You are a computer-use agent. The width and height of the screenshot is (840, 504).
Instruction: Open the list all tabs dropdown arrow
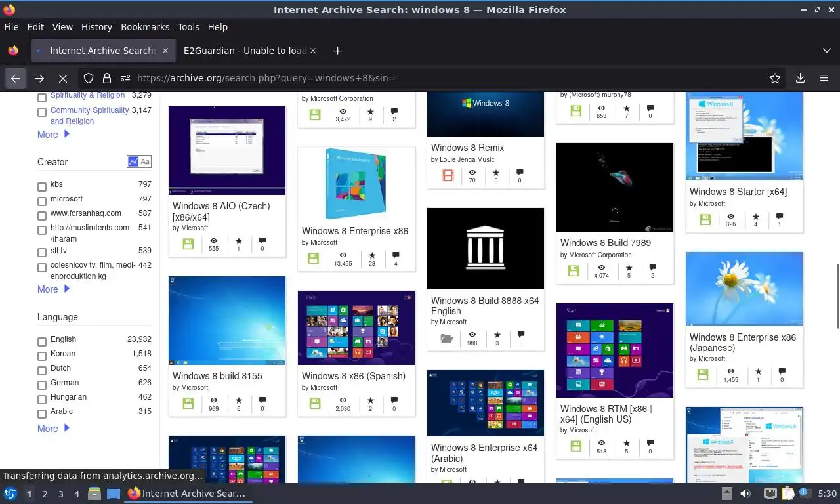(x=826, y=51)
